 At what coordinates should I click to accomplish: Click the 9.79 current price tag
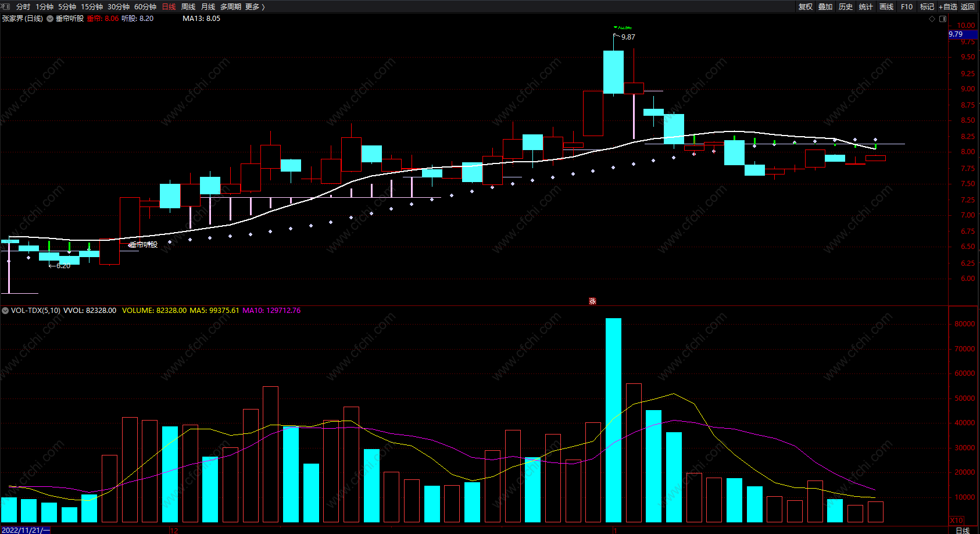point(963,34)
